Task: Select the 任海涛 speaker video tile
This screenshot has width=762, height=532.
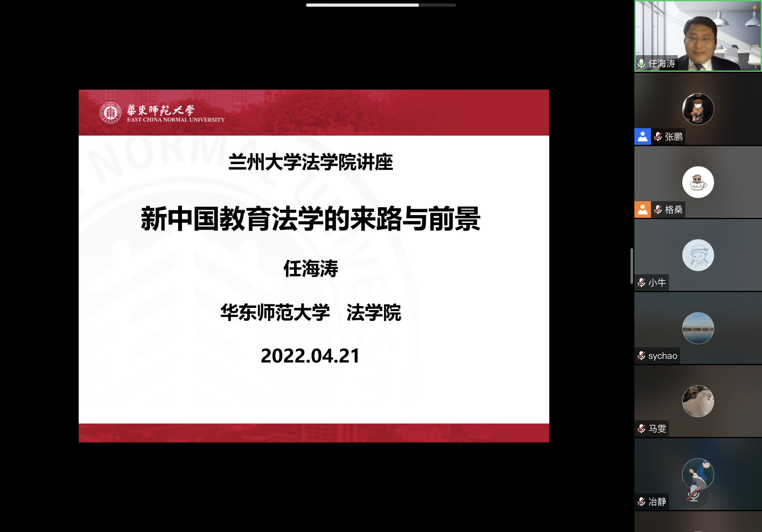Action: pyautogui.click(x=698, y=36)
